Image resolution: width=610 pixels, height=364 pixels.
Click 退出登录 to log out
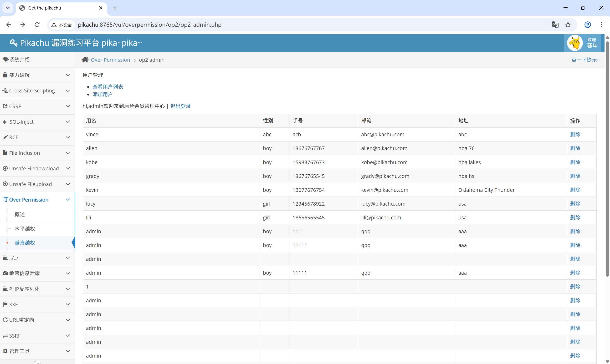click(x=180, y=106)
